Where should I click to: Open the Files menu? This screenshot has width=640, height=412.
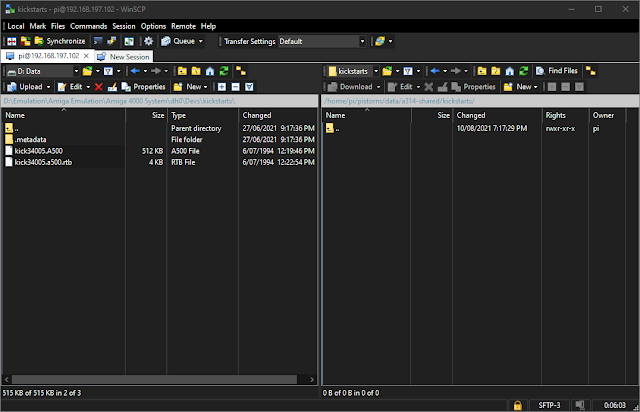point(58,27)
